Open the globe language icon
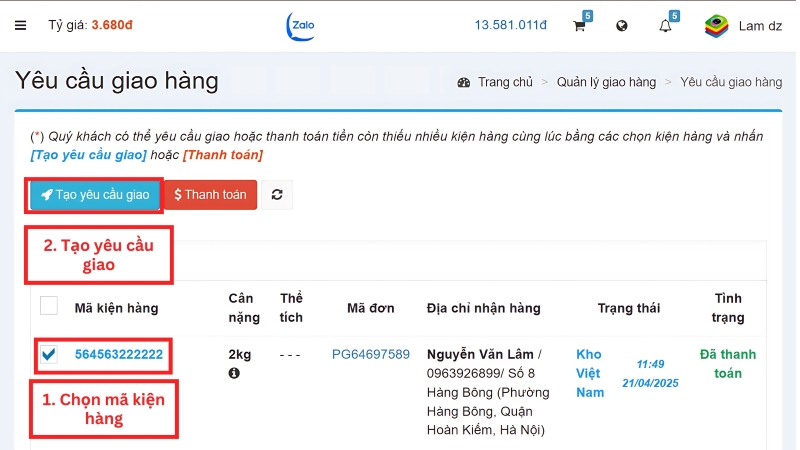 pos(621,26)
